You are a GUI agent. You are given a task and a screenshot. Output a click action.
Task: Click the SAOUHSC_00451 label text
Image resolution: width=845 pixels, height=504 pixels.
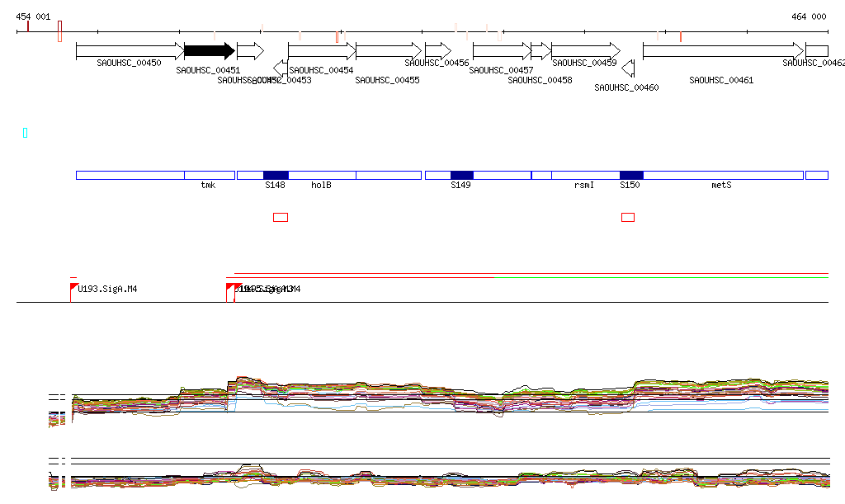click(x=208, y=71)
